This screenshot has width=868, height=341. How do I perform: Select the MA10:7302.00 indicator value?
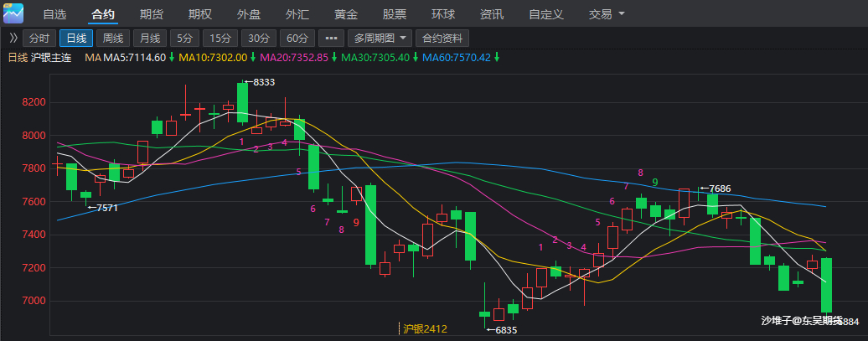(214, 58)
